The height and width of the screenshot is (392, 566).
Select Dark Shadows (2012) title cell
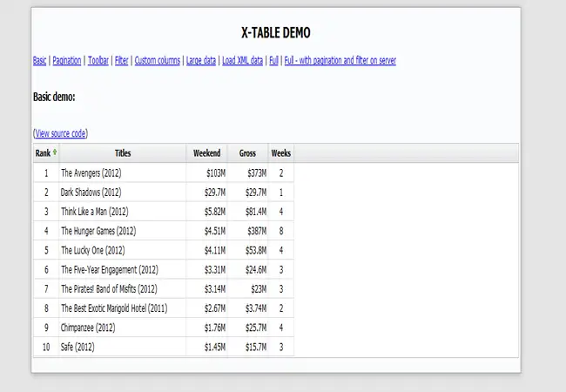[x=123, y=193]
